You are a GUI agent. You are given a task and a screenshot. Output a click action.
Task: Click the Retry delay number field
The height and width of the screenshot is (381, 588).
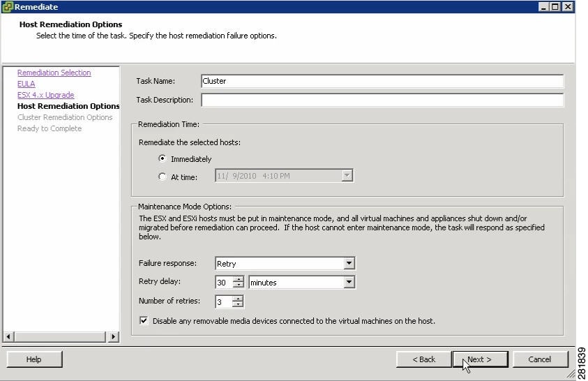[225, 283]
